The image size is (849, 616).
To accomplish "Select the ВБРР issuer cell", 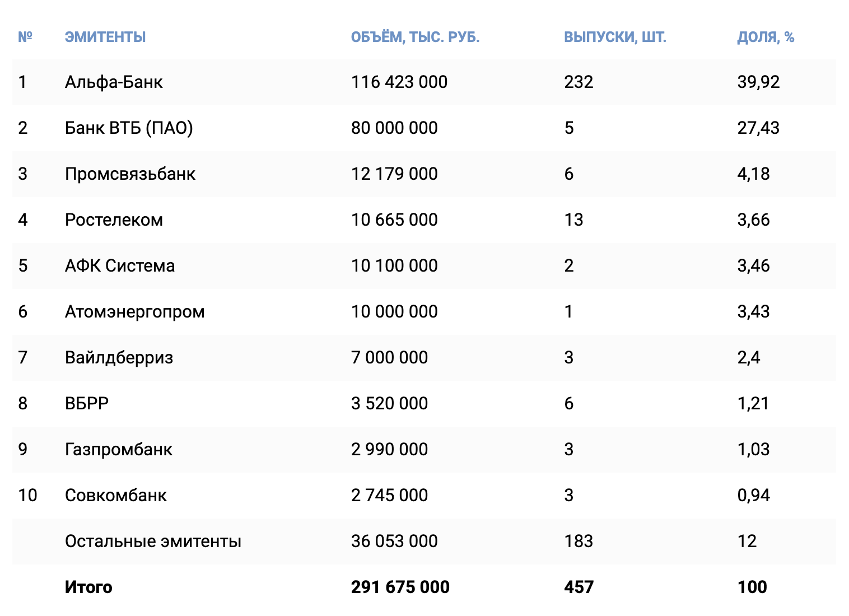I will 87,404.
